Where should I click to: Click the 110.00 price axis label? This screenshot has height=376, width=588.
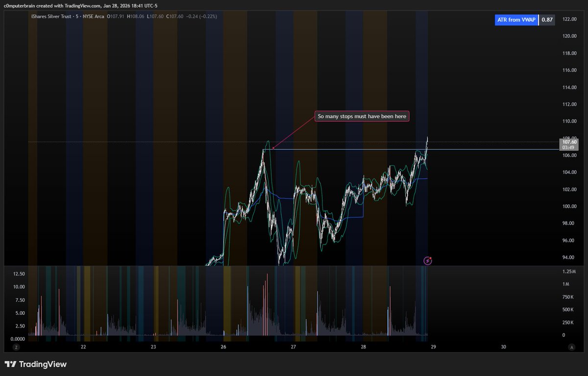569,121
